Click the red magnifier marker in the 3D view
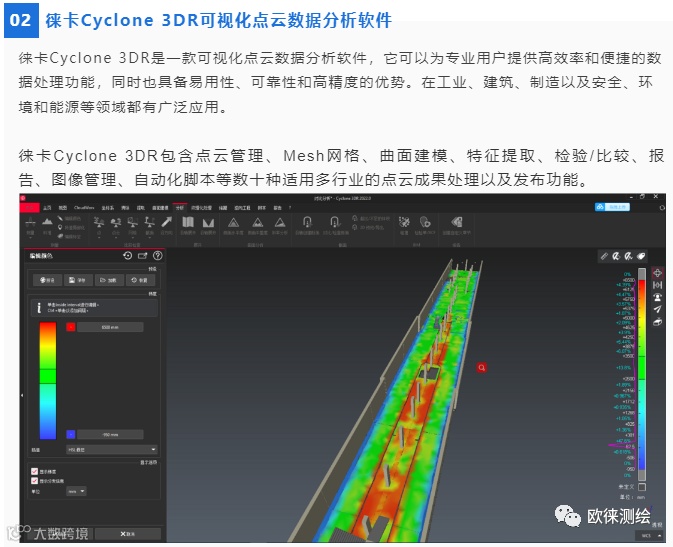The image size is (673, 547). [482, 368]
